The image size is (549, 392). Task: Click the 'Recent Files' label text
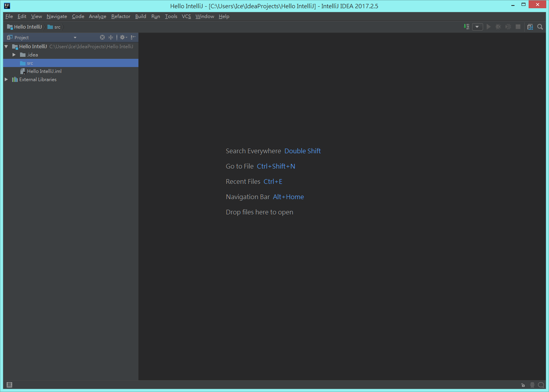(x=243, y=181)
